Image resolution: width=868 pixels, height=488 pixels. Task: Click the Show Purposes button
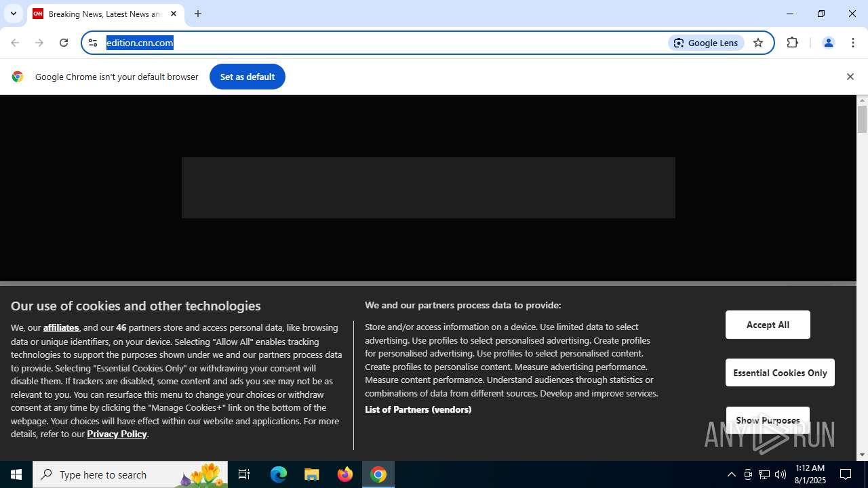[768, 420]
